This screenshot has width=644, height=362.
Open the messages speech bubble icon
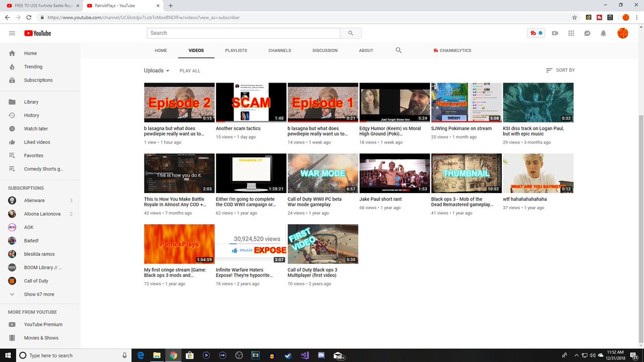pos(587,33)
